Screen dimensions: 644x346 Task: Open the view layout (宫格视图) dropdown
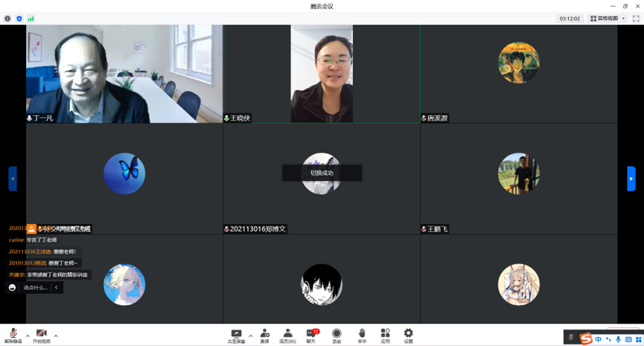pyautogui.click(x=608, y=19)
